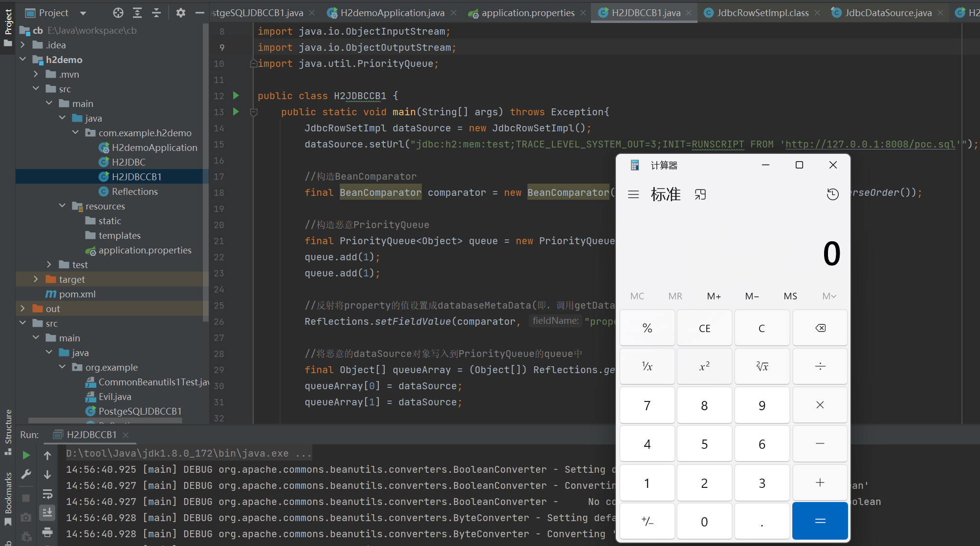Expand the target folder in project tree
980x546 pixels.
(x=36, y=279)
